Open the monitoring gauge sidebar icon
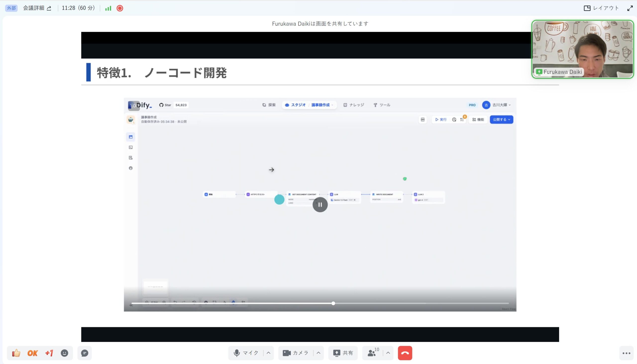The height and width of the screenshot is (364, 637). [x=131, y=168]
